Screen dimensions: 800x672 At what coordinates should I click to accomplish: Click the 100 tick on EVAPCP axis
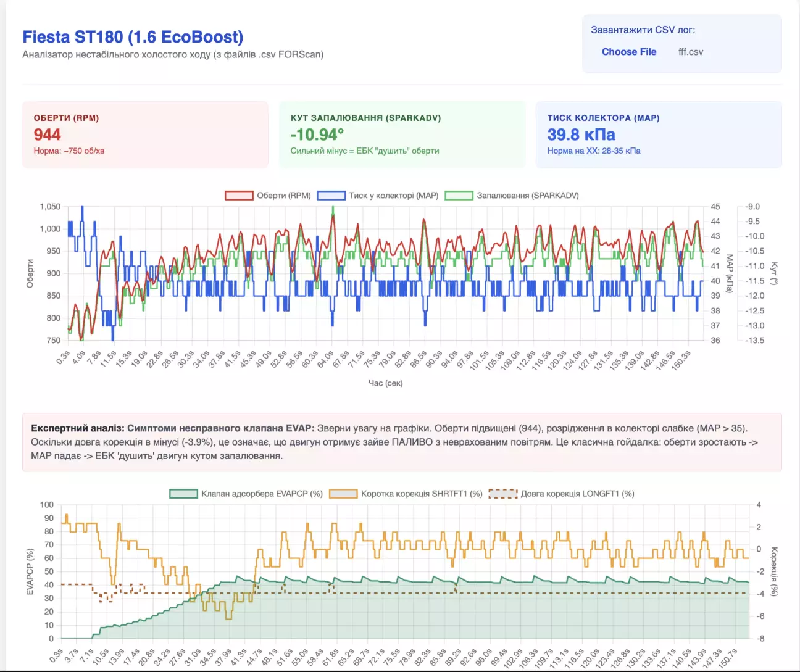(47, 505)
